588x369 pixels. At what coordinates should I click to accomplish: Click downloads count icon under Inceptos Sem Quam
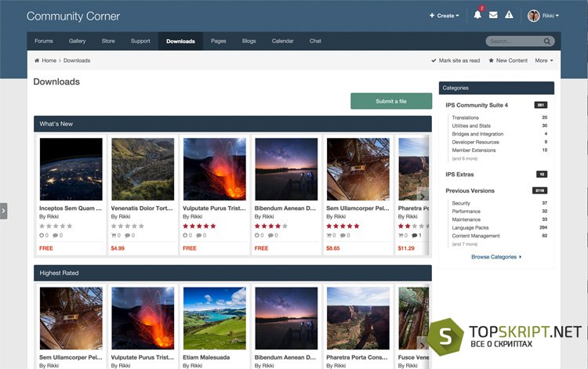[42, 235]
